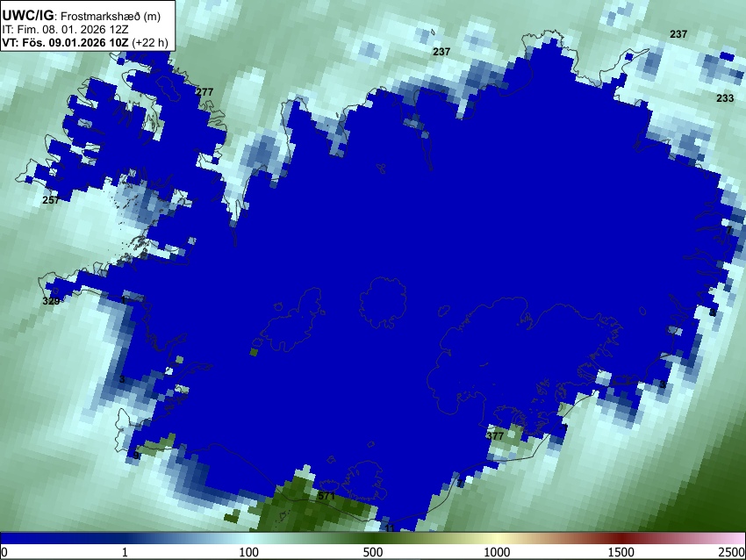746x560 pixels.
Task: Click the 11 value label on map
Action: coord(390,528)
